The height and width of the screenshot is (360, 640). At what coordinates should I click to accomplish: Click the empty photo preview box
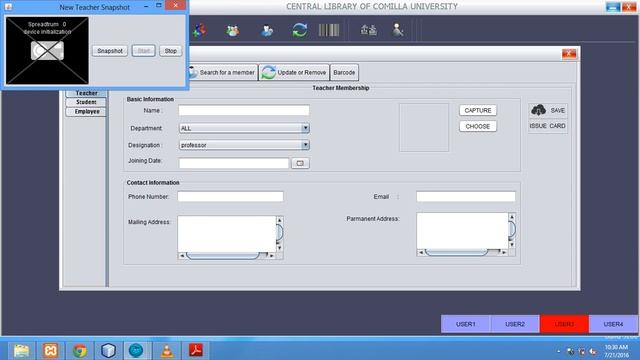[x=424, y=127]
